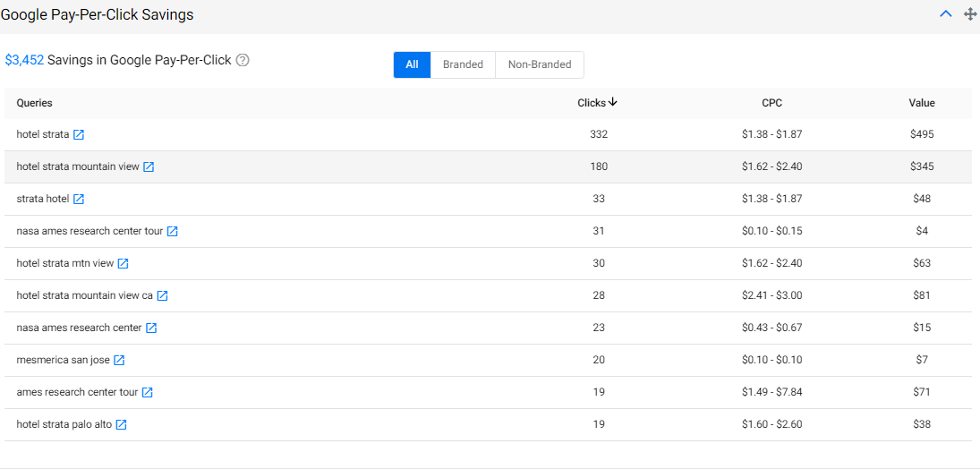The width and height of the screenshot is (980, 469).
Task: Click the $0.43 - $0.67 CPC cell
Action: [771, 328]
